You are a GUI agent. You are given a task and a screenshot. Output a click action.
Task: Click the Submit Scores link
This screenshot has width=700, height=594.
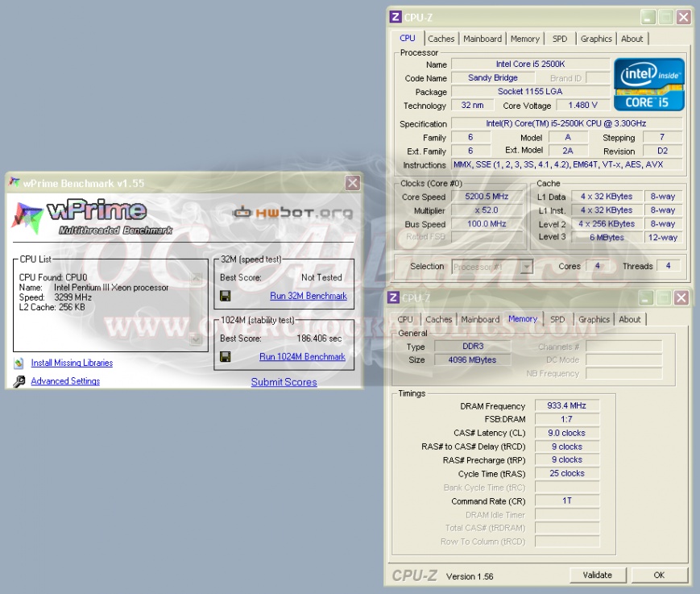pos(284,382)
